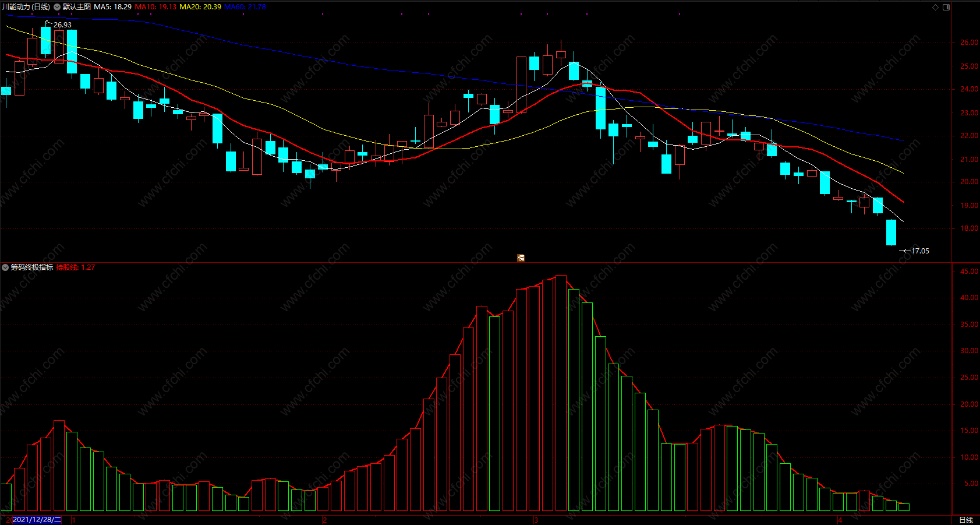The height and width of the screenshot is (525, 980).
Task: Click the 日线 period label at bottom right
Action: (966, 520)
